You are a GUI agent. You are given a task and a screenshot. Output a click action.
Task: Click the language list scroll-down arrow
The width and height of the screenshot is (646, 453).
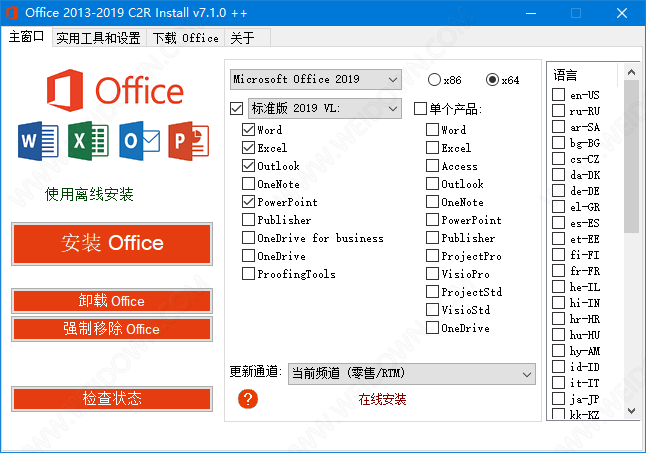point(631,411)
